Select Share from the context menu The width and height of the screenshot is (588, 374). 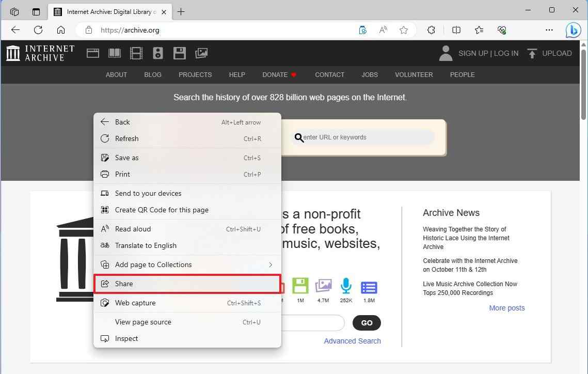[187, 284]
